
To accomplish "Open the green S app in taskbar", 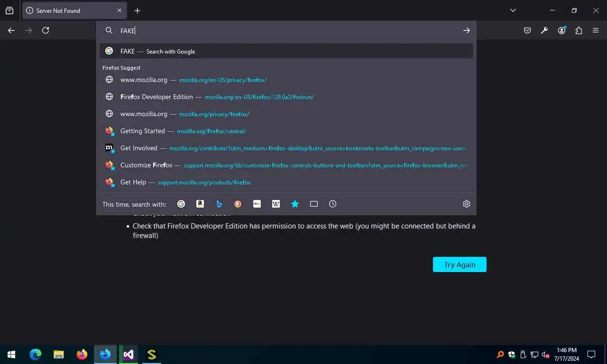I will pos(152,354).
